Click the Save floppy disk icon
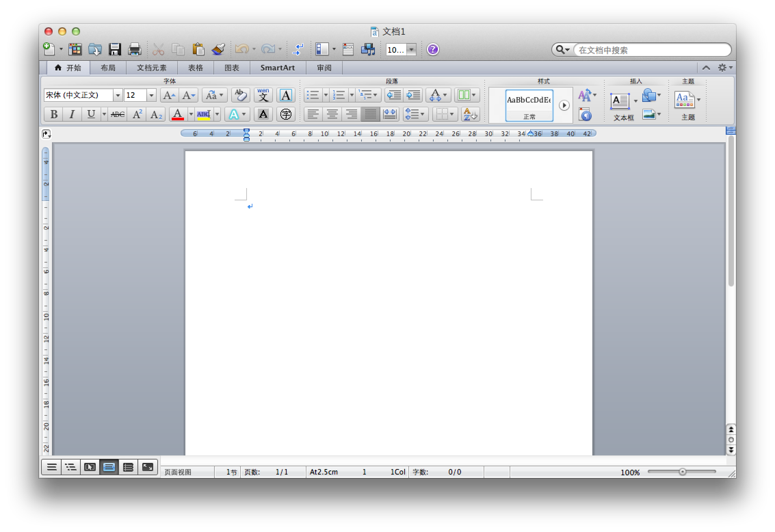This screenshot has width=775, height=532. pos(115,50)
